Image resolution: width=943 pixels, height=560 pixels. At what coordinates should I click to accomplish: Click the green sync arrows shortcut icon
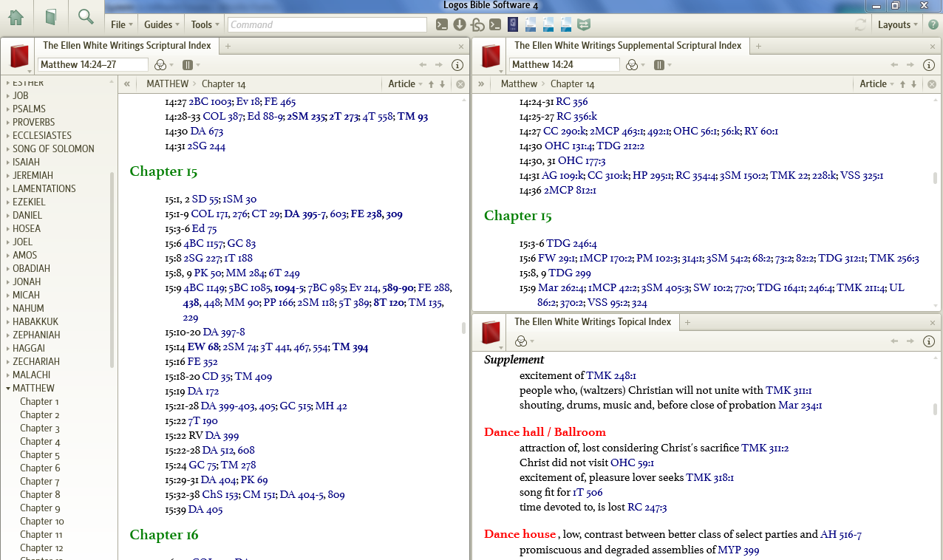click(584, 24)
